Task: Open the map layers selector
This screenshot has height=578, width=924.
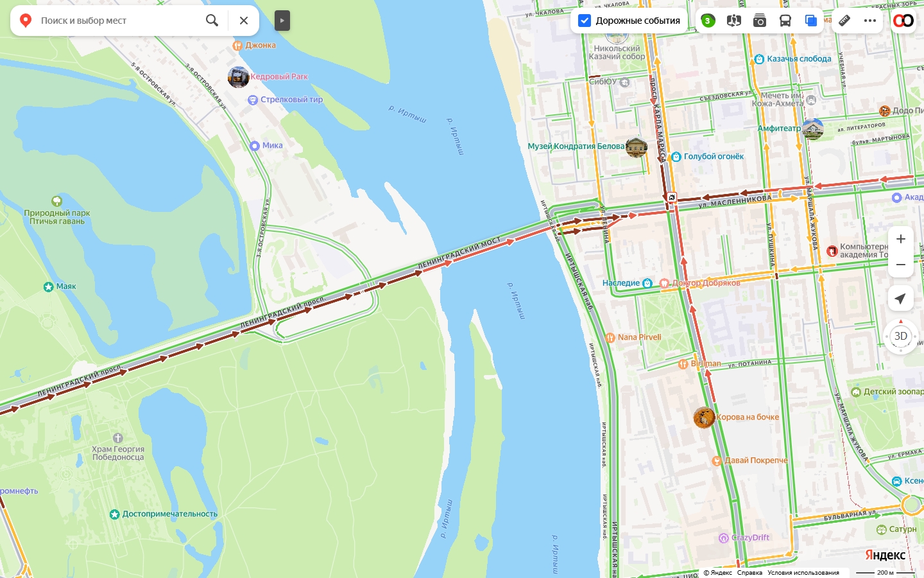Action: coord(811,21)
